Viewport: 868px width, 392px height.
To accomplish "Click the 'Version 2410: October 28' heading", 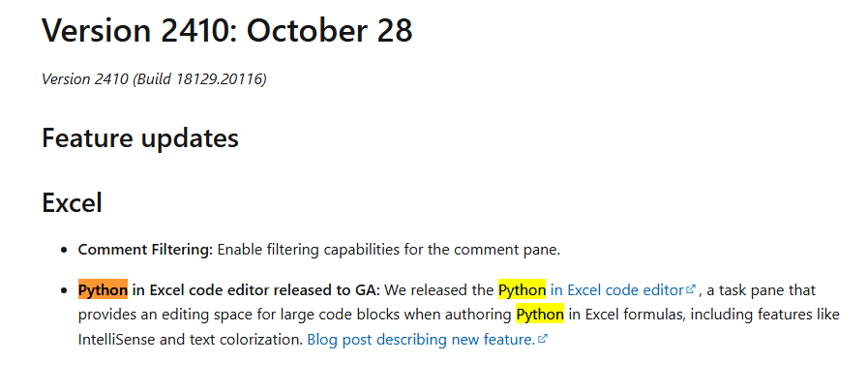I will [x=227, y=30].
